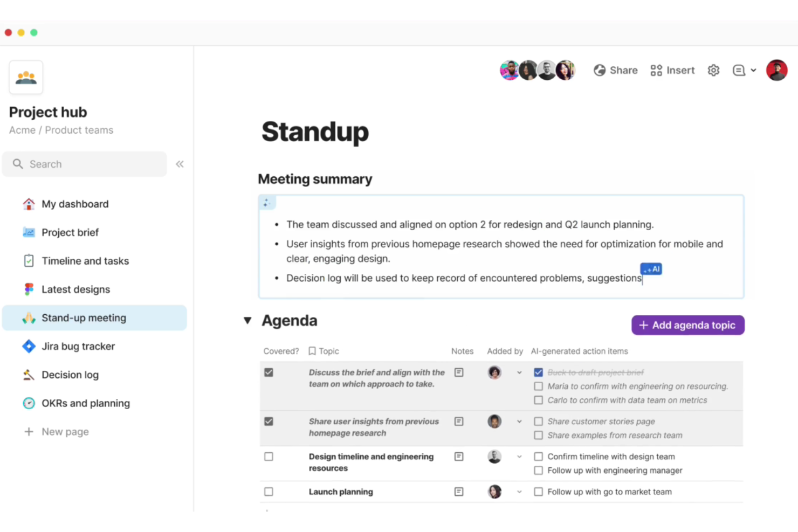Image resolution: width=798 pixels, height=532 pixels.
Task: Collapse the Agenda section triangle
Action: 247,321
